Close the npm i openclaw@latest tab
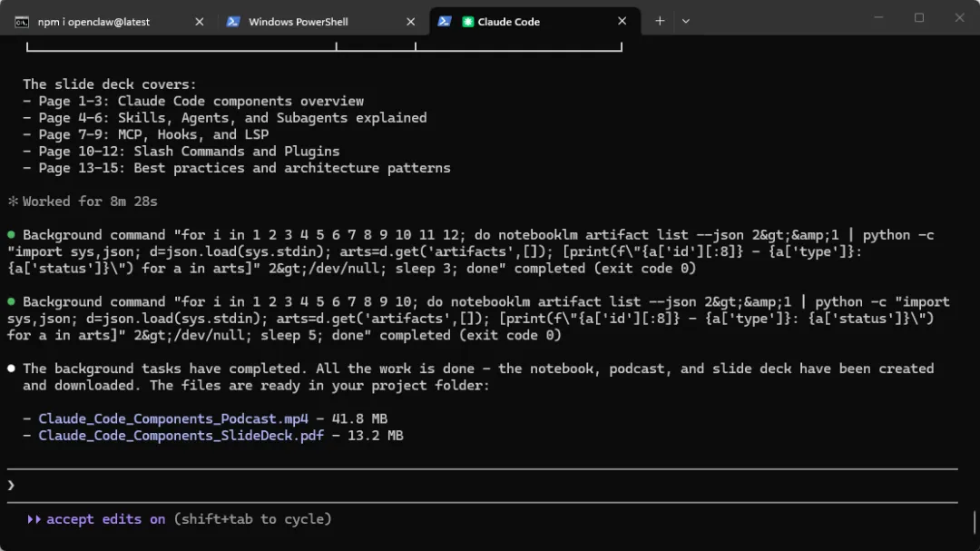980x551 pixels. click(x=200, y=22)
